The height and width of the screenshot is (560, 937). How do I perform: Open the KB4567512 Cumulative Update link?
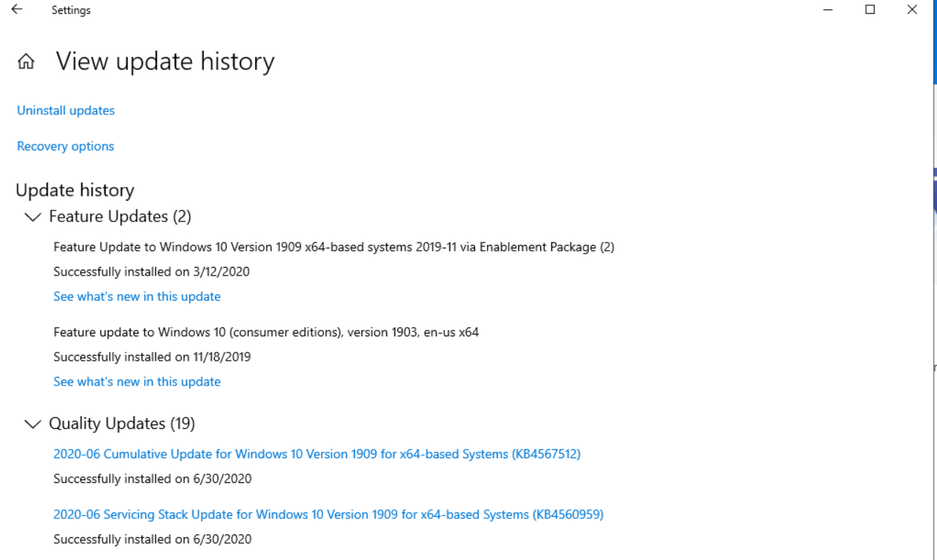click(317, 454)
